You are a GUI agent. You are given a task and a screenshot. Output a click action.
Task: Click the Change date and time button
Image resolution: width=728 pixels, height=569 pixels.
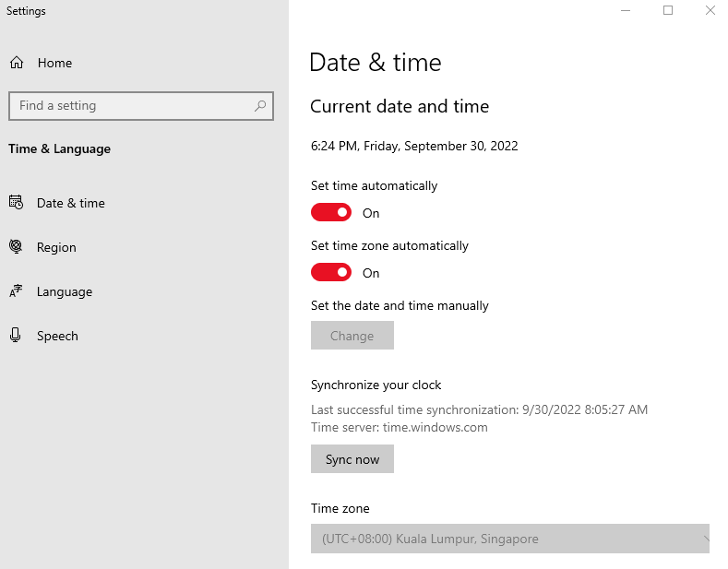click(352, 335)
